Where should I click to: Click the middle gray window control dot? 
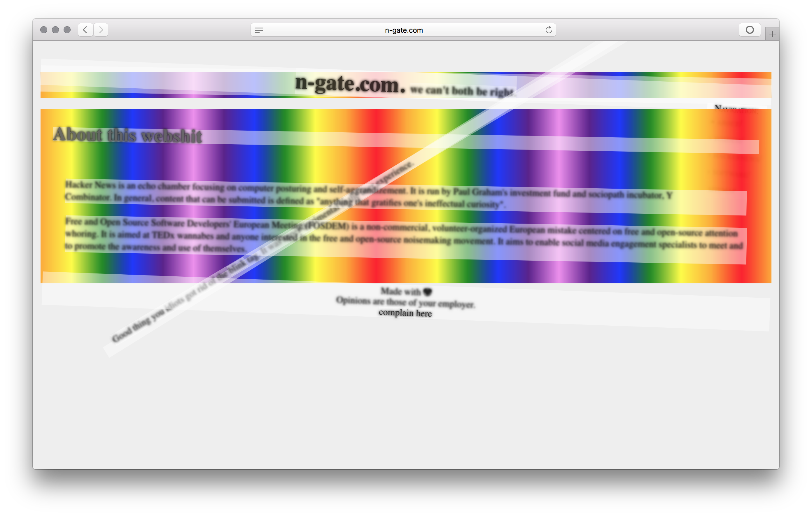[x=55, y=30]
